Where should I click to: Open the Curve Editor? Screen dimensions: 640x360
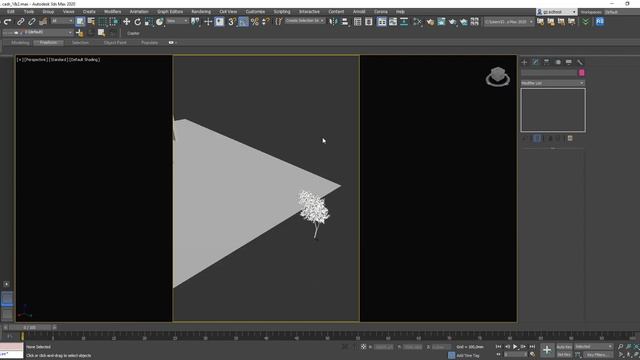[x=393, y=22]
